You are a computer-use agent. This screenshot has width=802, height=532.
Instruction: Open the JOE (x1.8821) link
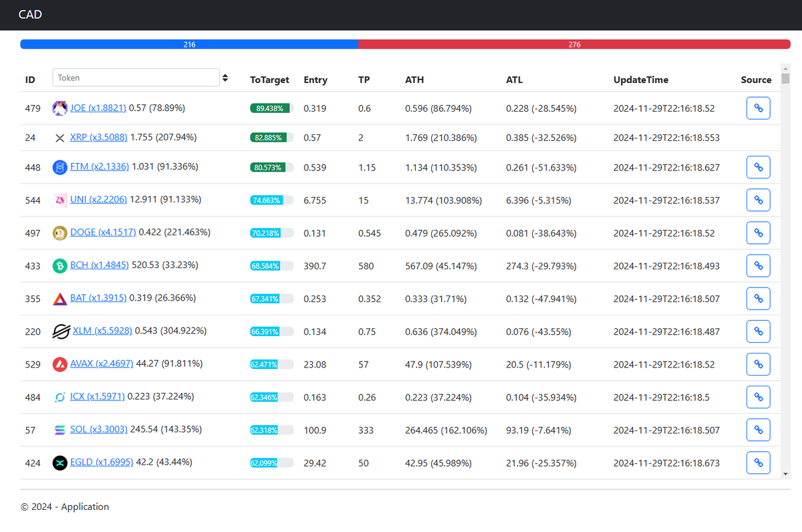coord(98,108)
